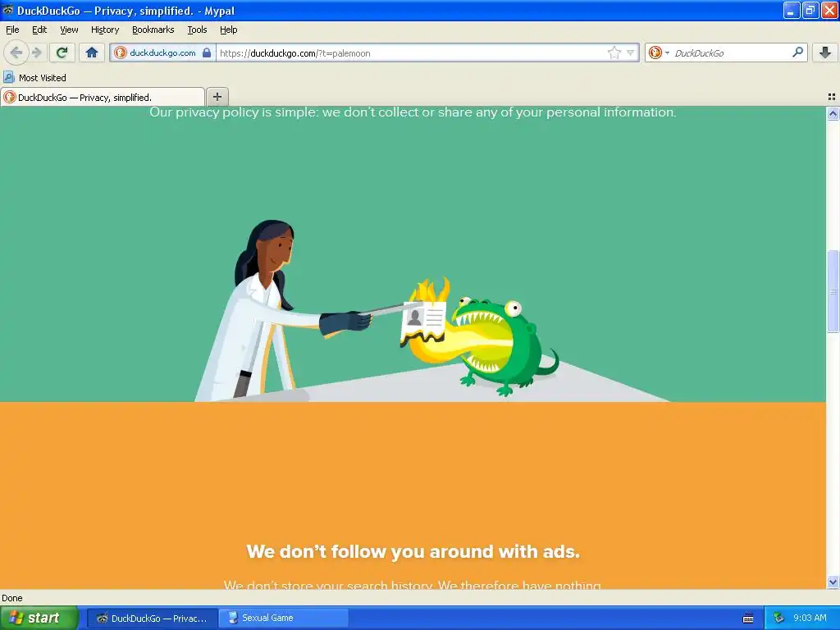Viewport: 840px width, 630px height.
Task: Click the magnifying glass search icon
Action: (x=797, y=52)
